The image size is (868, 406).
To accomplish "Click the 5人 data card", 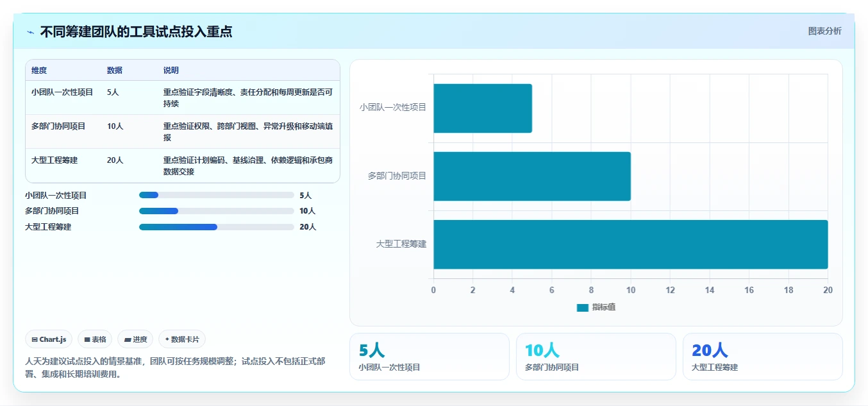I will (x=430, y=357).
